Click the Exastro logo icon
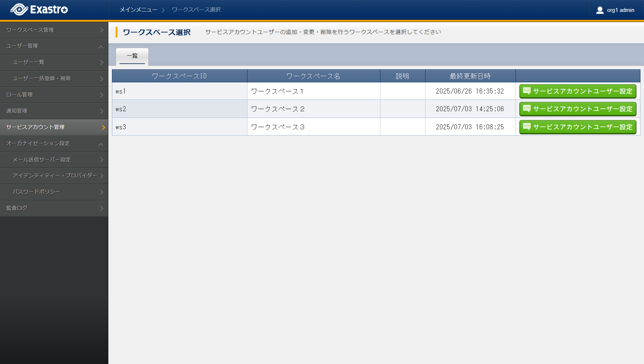This screenshot has width=644, height=364. pyautogui.click(x=19, y=10)
